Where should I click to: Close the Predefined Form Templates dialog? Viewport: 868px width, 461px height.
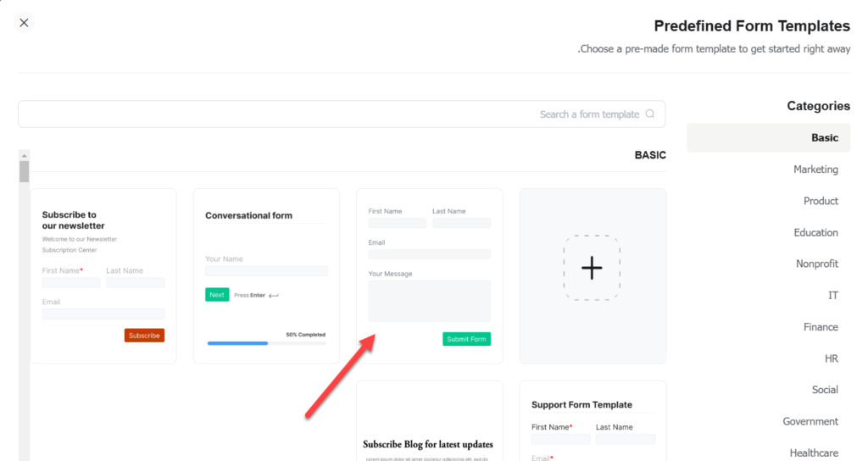(24, 23)
